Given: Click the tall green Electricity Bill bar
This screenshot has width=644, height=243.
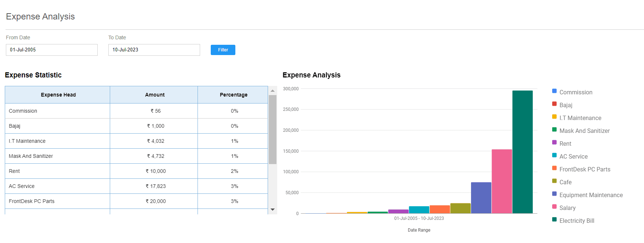Looking at the screenshot, I should pos(522,152).
